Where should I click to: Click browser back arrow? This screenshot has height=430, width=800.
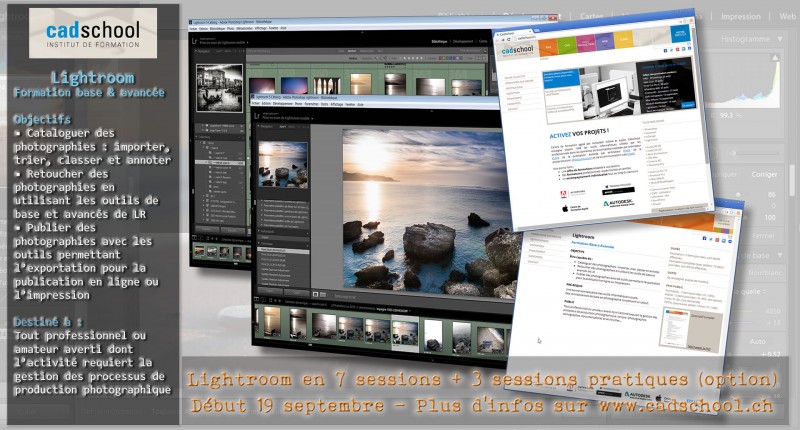(499, 40)
